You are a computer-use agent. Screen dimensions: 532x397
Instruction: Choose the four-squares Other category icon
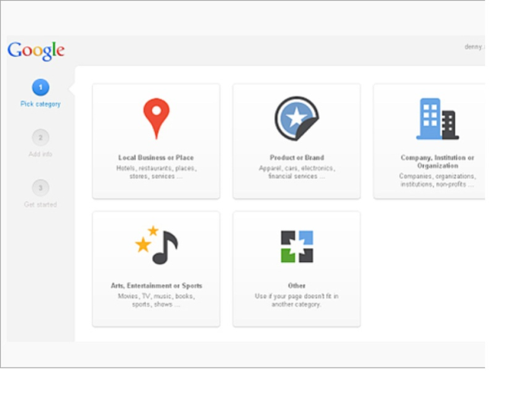297,247
